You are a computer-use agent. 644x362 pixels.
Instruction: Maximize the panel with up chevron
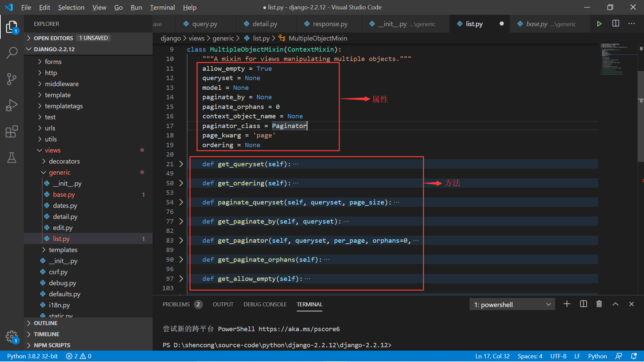click(x=615, y=304)
